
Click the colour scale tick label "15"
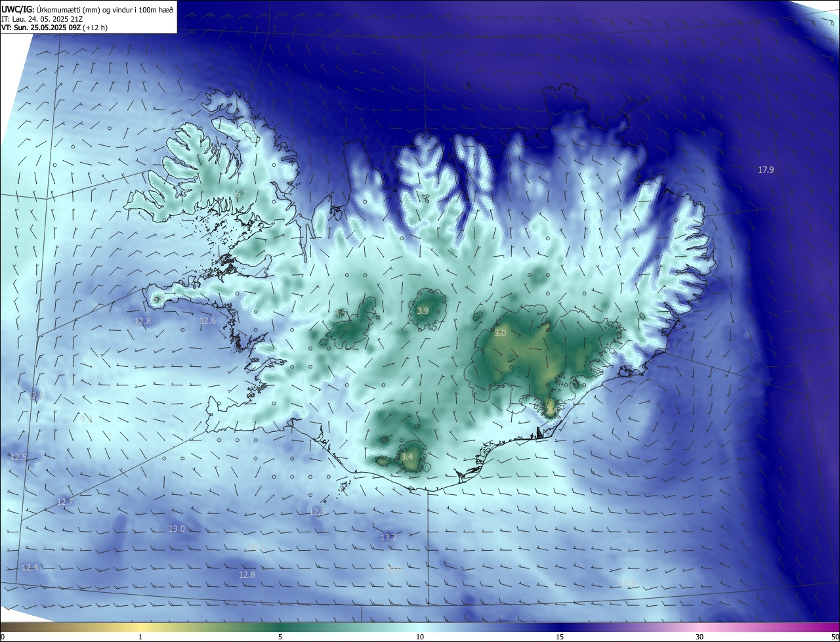click(x=560, y=637)
